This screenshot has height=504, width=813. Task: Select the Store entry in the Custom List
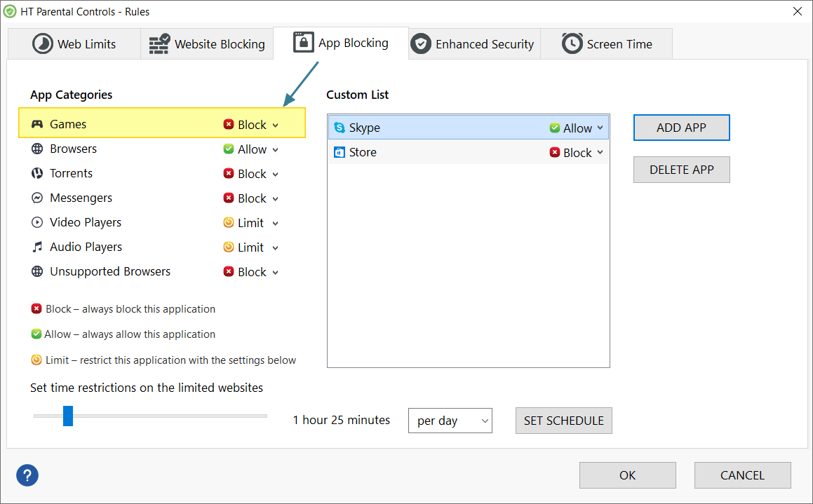421,152
